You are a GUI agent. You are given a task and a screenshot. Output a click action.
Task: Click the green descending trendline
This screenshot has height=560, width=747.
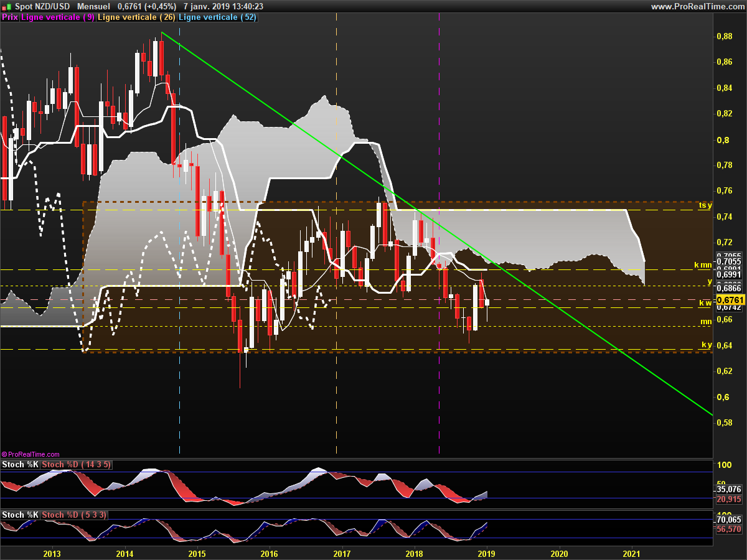436,222
